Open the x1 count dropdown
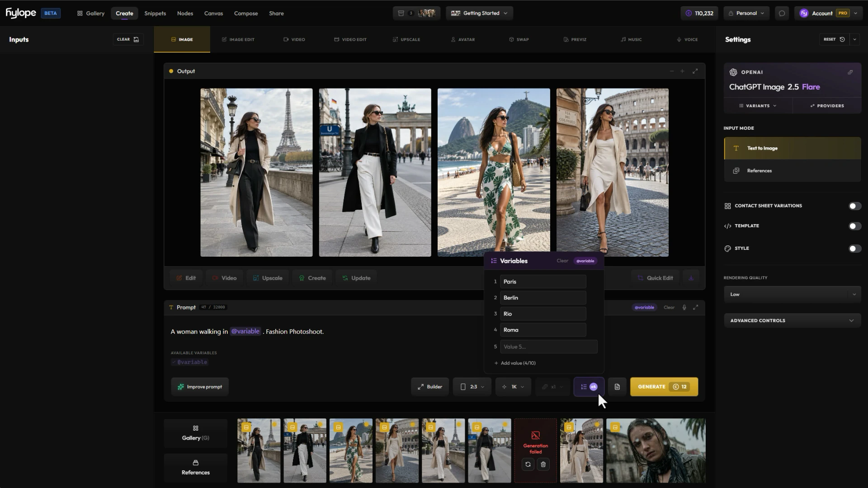The width and height of the screenshot is (868, 488). 552,387
